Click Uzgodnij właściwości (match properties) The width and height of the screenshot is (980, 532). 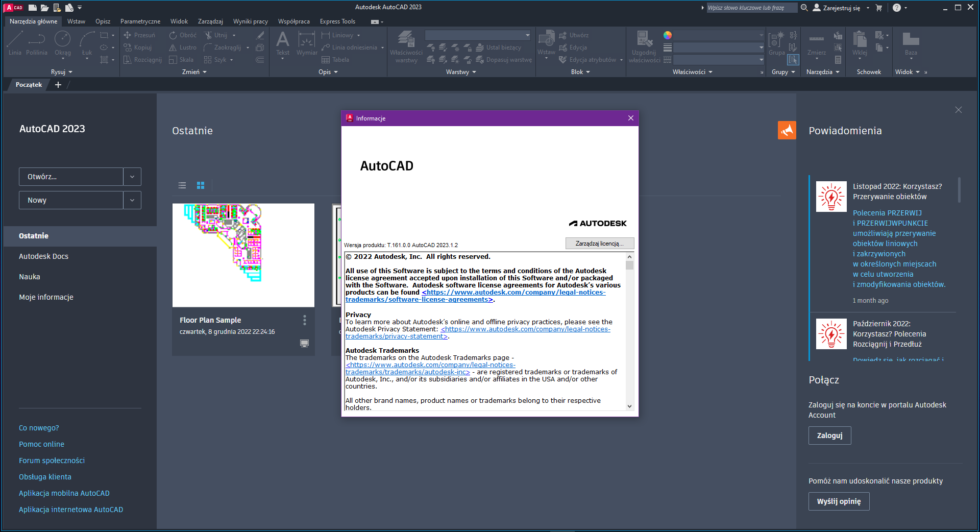click(x=644, y=46)
